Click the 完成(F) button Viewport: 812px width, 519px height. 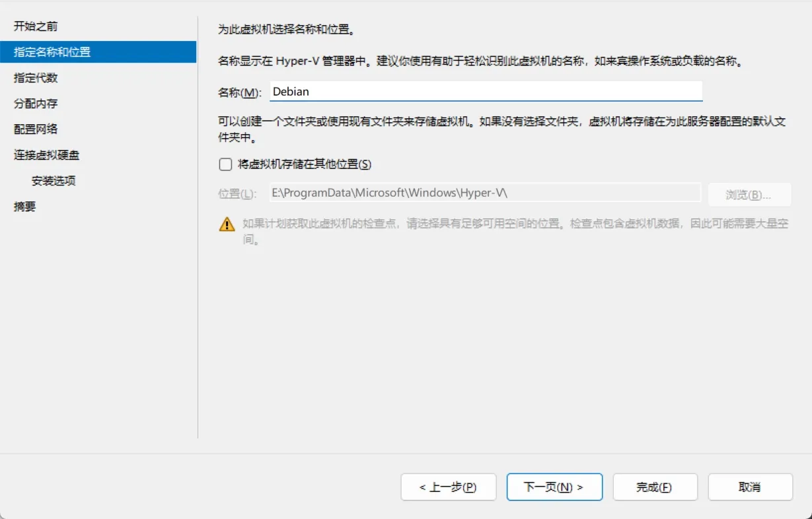655,487
